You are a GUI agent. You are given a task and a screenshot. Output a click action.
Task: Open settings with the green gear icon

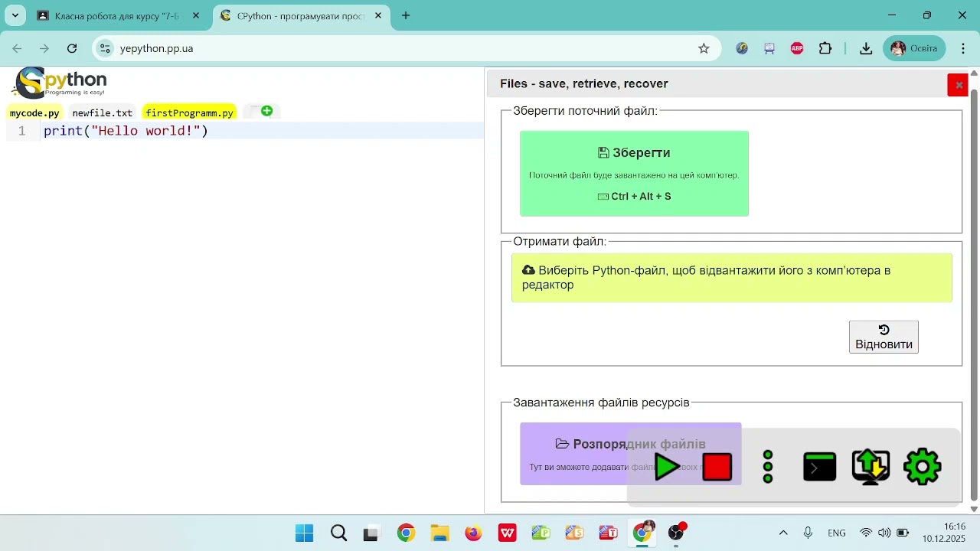[x=923, y=467]
